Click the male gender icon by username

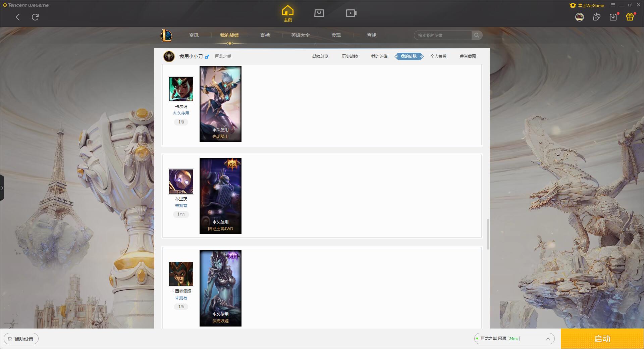tap(207, 57)
